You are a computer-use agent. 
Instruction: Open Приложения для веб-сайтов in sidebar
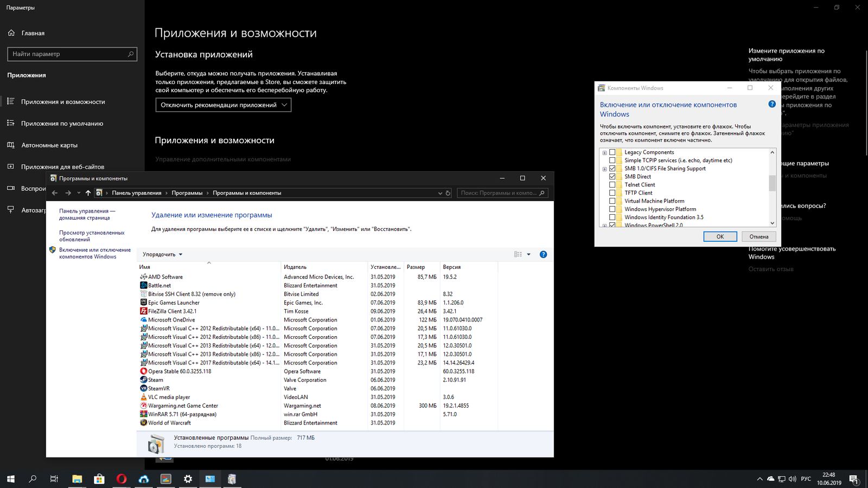pyautogui.click(x=62, y=167)
